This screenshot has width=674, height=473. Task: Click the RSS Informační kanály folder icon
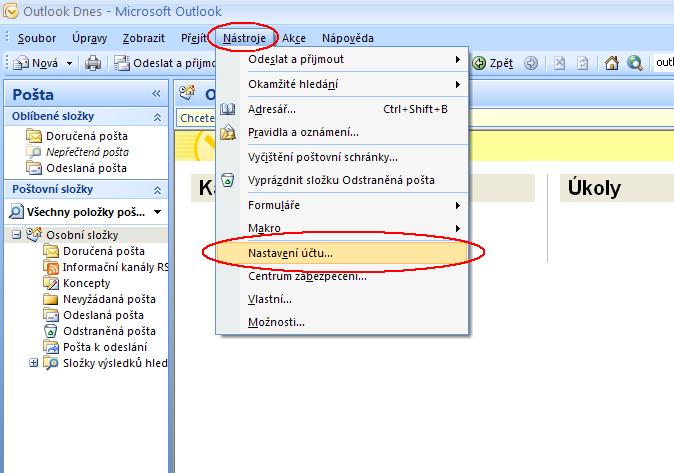coord(51,267)
